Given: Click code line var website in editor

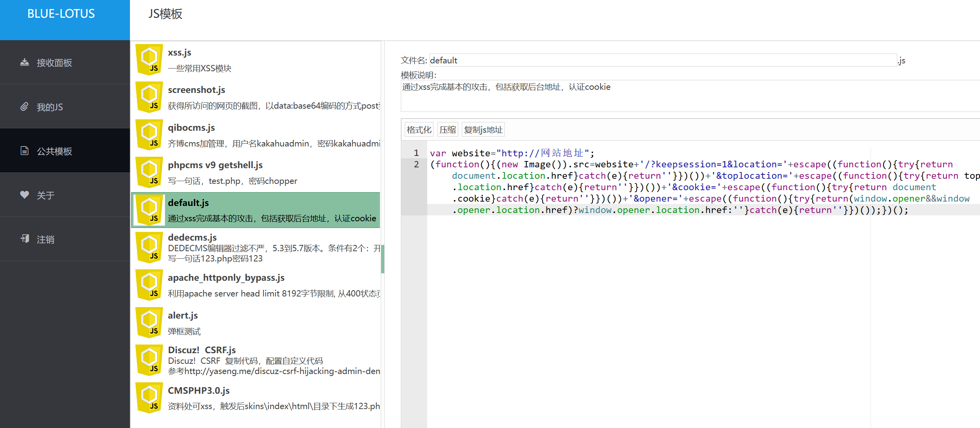Looking at the screenshot, I should [x=512, y=153].
